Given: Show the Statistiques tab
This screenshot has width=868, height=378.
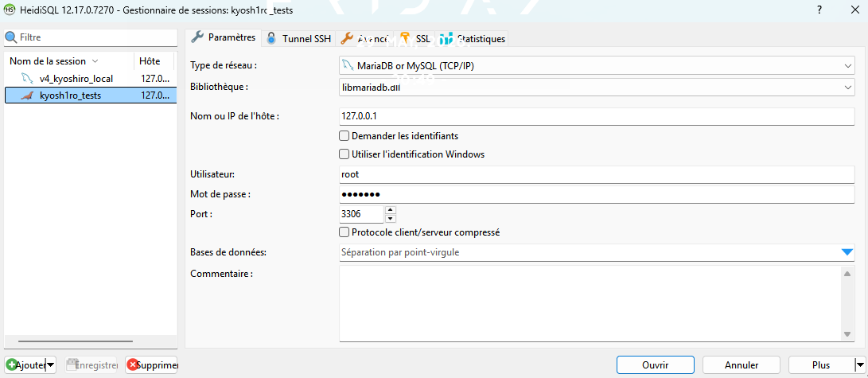Looking at the screenshot, I should (x=473, y=38).
